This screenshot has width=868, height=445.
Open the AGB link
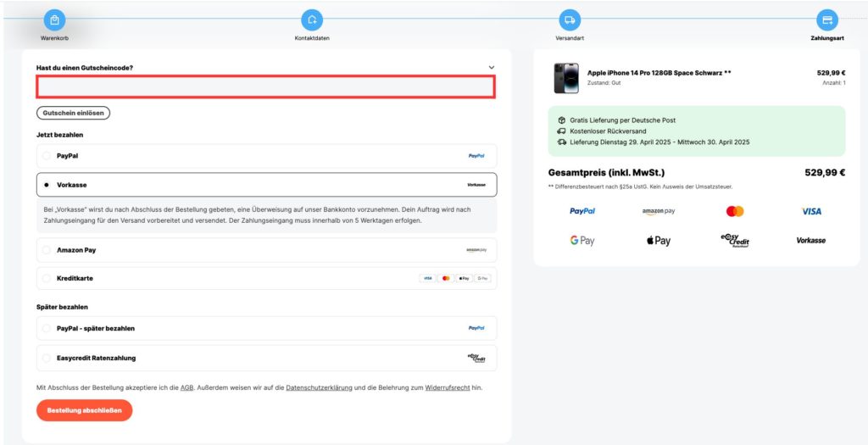186,388
